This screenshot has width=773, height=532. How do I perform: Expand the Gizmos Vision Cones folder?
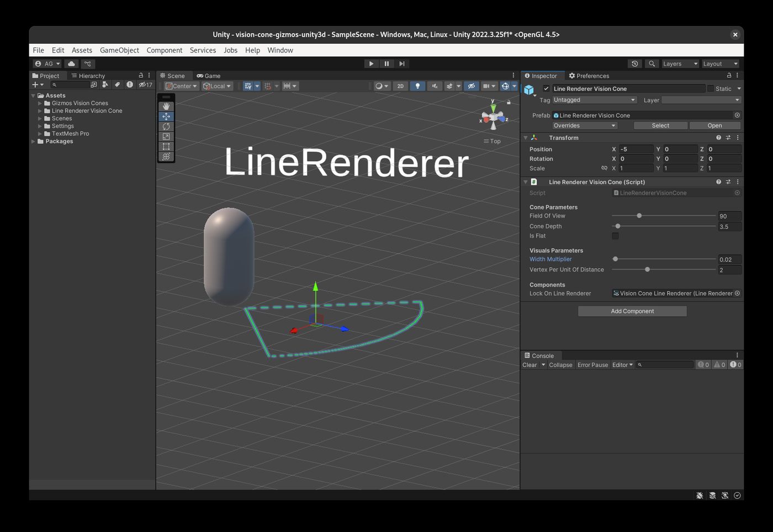(x=40, y=103)
